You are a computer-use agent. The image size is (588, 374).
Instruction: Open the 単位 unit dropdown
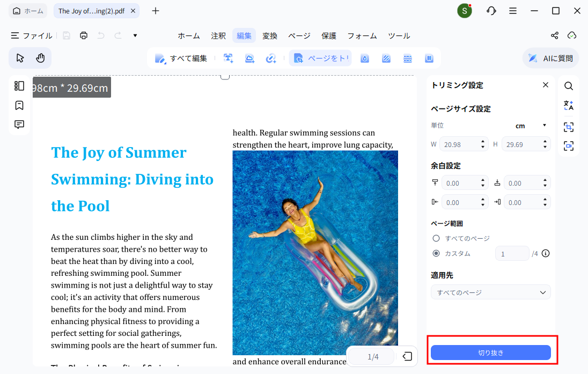tap(531, 126)
